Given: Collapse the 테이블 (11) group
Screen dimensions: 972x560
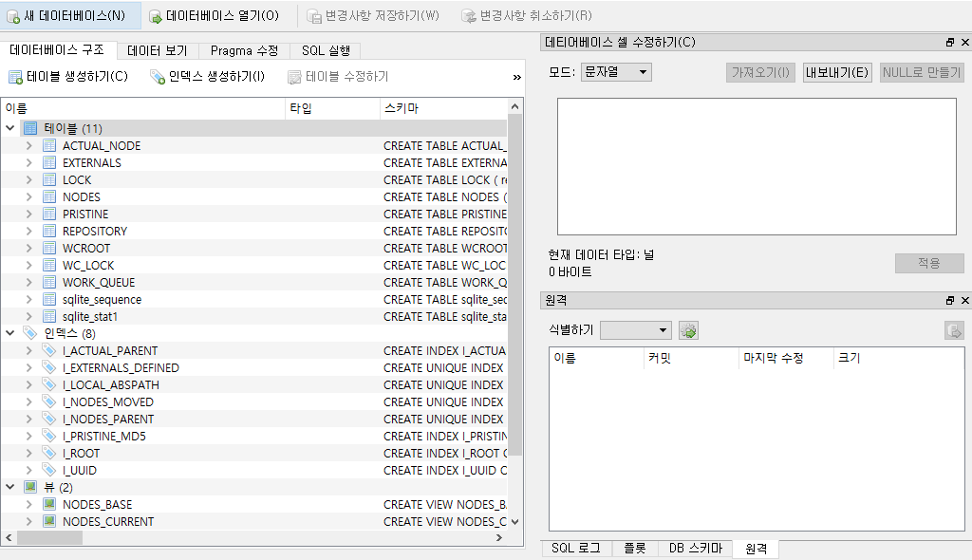Looking at the screenshot, I should (x=9, y=128).
